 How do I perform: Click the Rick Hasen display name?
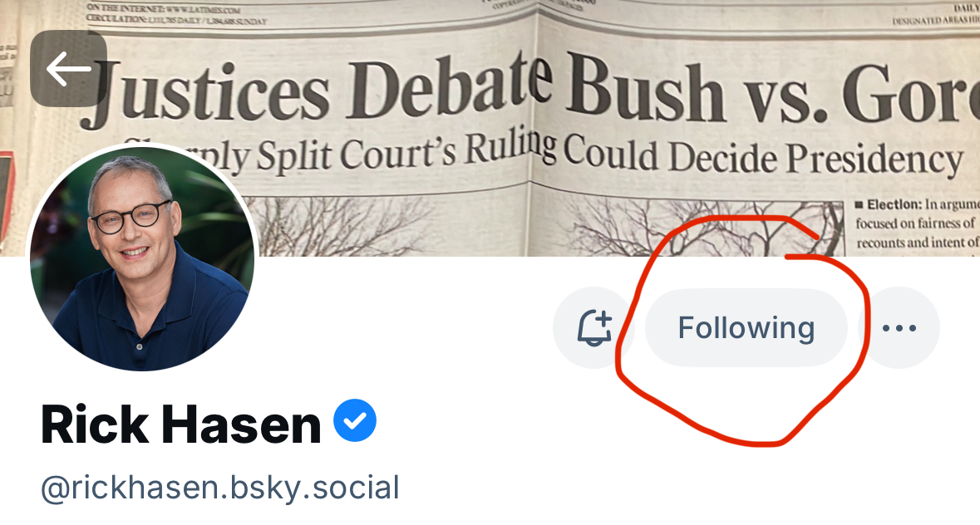pyautogui.click(x=180, y=424)
